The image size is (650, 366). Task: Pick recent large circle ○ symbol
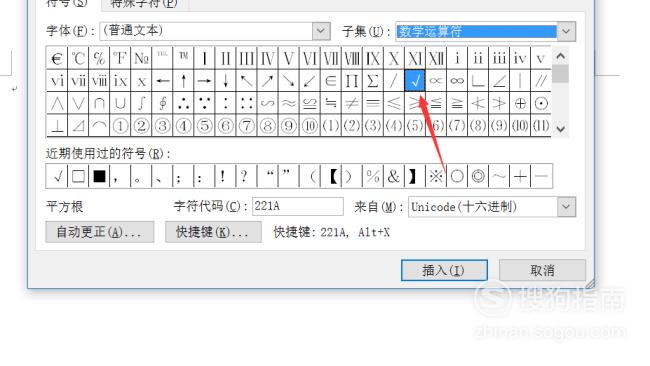pos(457,177)
